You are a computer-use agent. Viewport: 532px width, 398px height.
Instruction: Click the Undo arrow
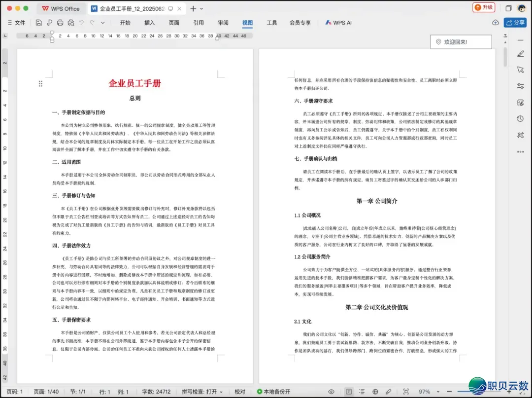click(x=81, y=23)
